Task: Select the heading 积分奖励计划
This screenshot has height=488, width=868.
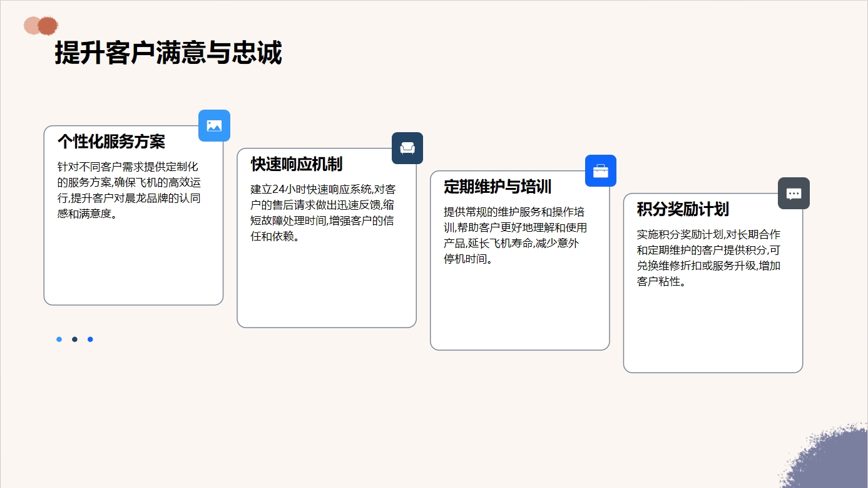Action: tap(683, 209)
